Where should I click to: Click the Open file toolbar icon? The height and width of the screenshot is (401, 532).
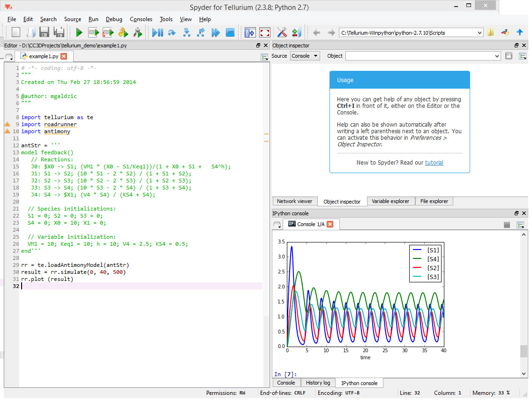tap(30, 33)
